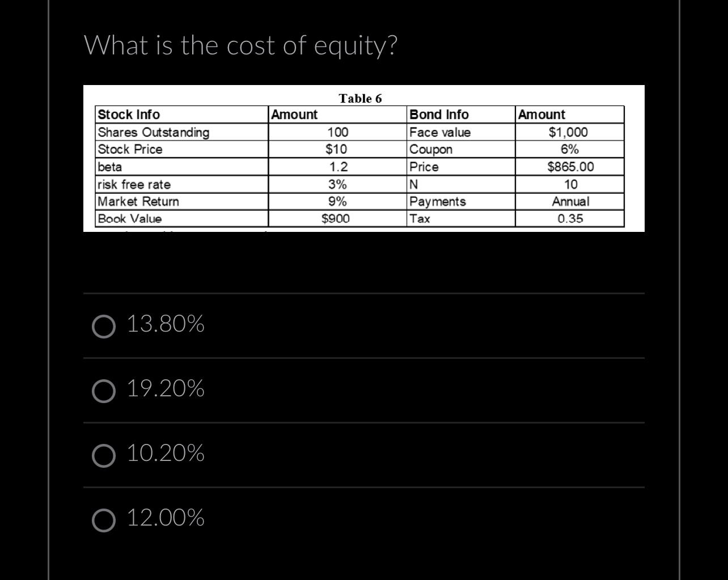Viewport: 728px width, 580px height.
Task: Click the risk free rate cell
Action: (x=134, y=184)
